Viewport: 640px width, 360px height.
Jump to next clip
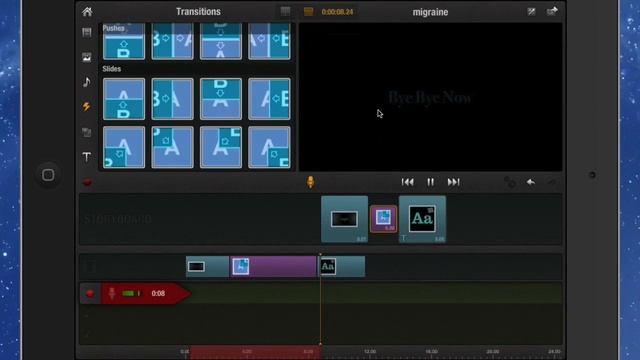point(453,182)
